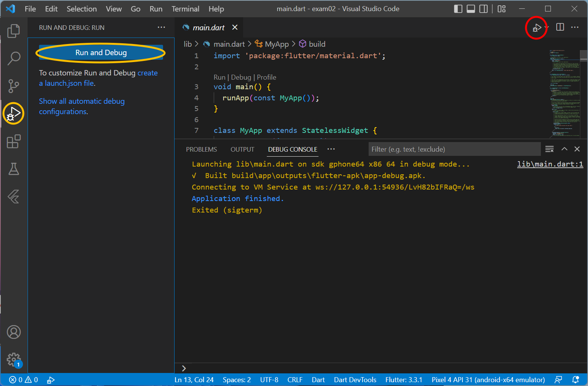Switch to the PROBLEMS tab

(201, 149)
